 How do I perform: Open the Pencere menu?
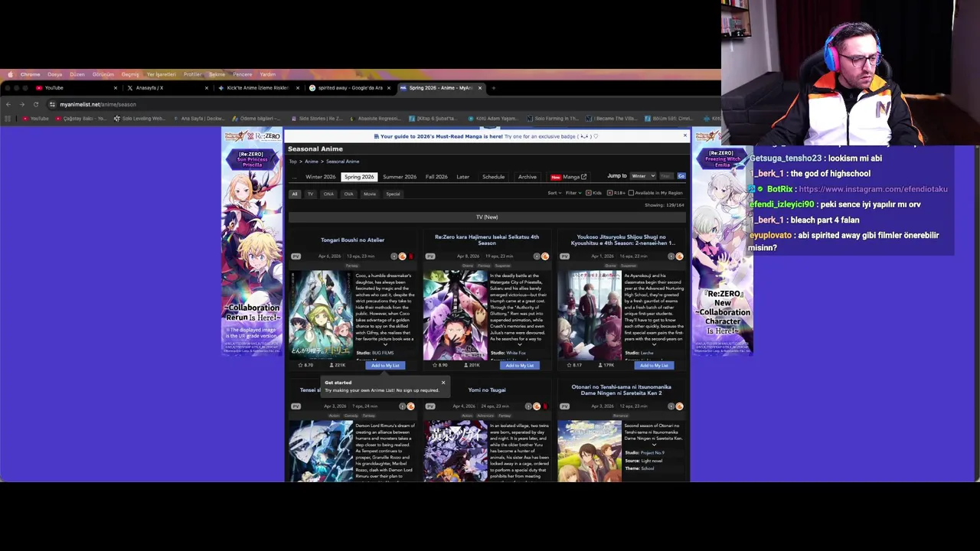click(242, 74)
